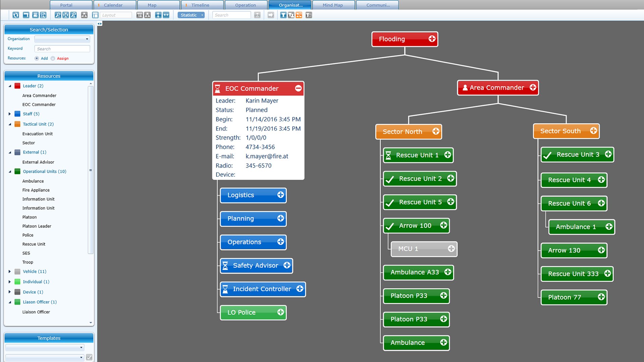This screenshot has width=644, height=362.
Task: Select the Add resources radio button
Action: (x=37, y=58)
